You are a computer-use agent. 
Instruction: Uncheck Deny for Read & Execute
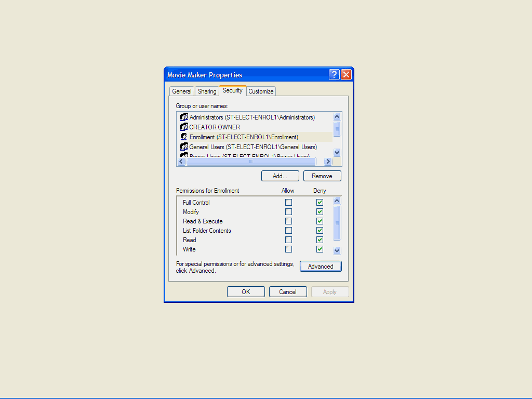point(320,221)
